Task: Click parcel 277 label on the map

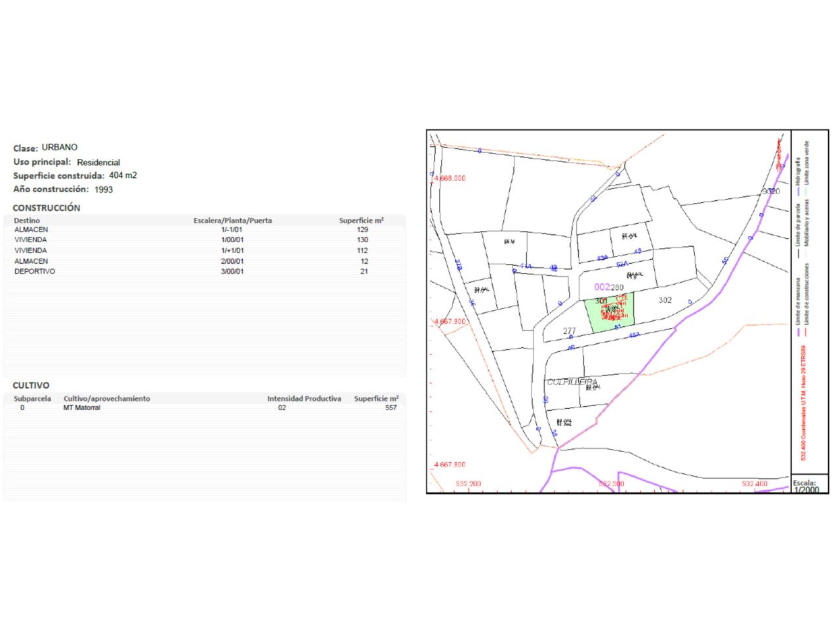Action: pyautogui.click(x=570, y=331)
